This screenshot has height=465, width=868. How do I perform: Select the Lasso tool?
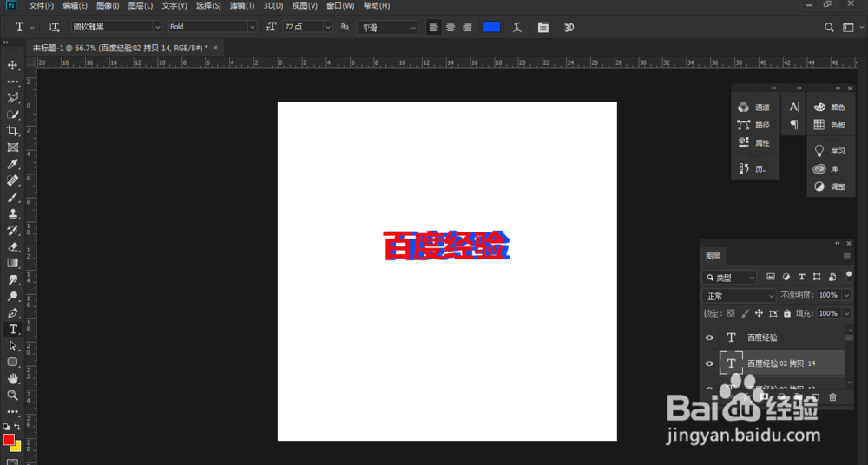tap(13, 98)
